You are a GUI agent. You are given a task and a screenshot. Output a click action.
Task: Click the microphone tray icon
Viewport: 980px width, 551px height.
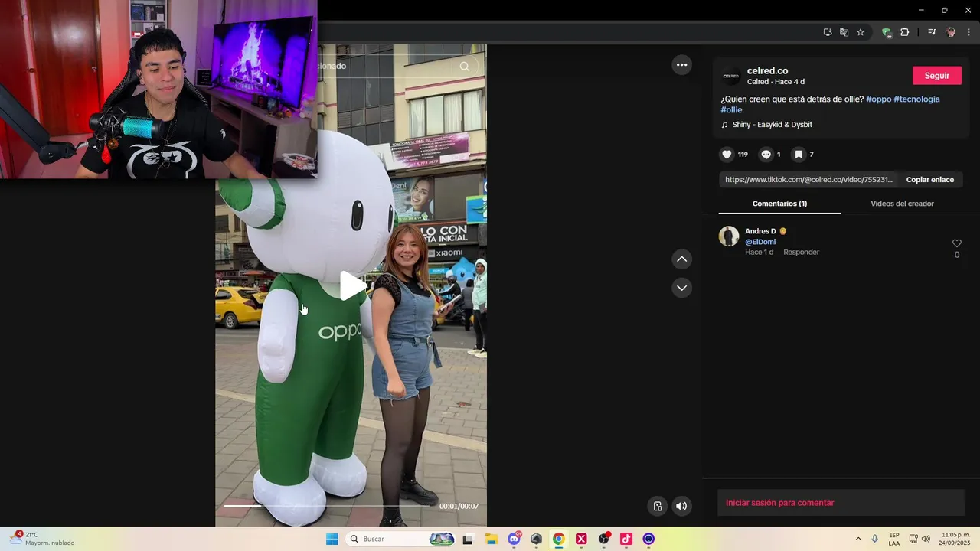pos(874,539)
